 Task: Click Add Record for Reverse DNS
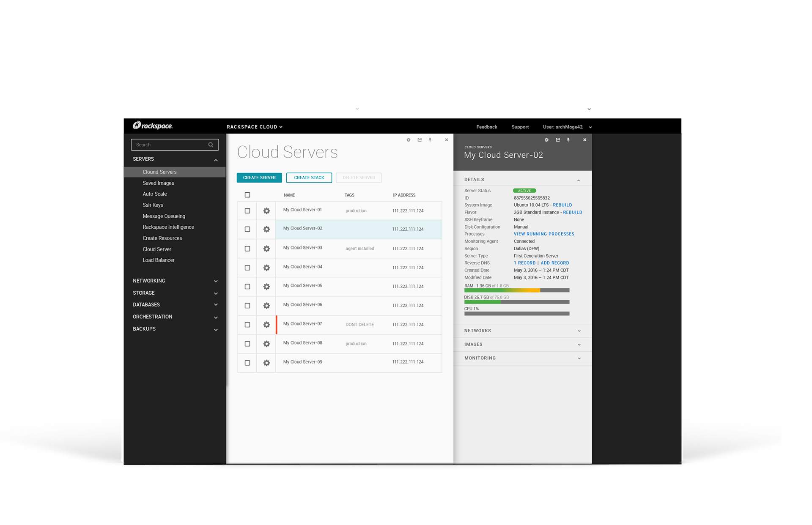(x=555, y=263)
